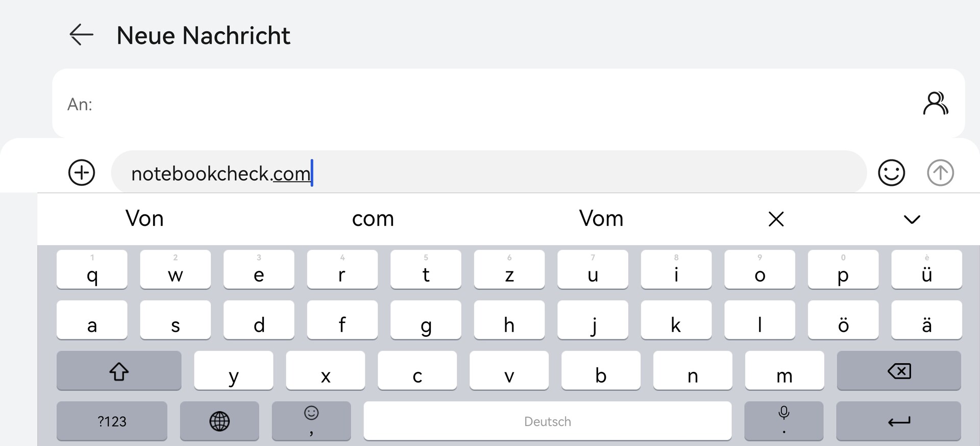Viewport: 980px width, 446px height.
Task: Switch to ?123 symbols keyboard
Action: click(x=112, y=421)
